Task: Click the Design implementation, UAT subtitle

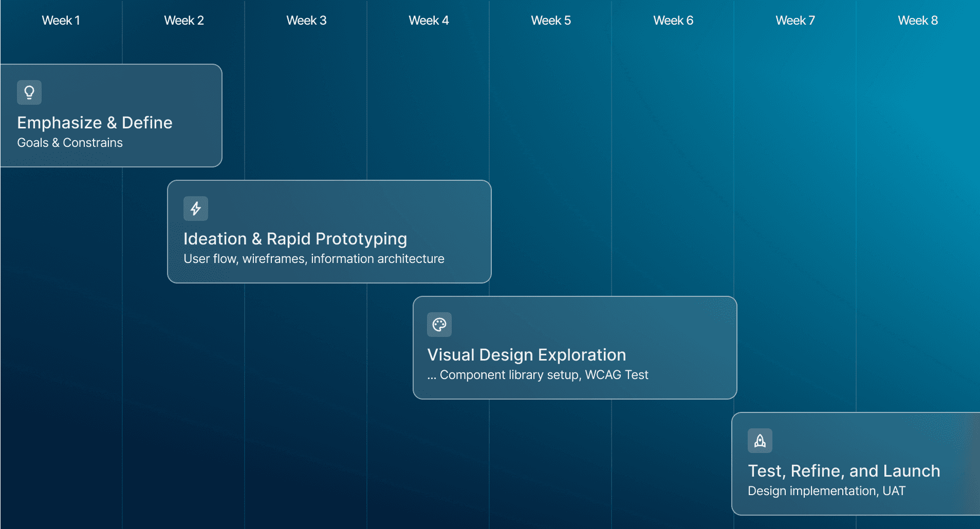Action: click(x=826, y=491)
